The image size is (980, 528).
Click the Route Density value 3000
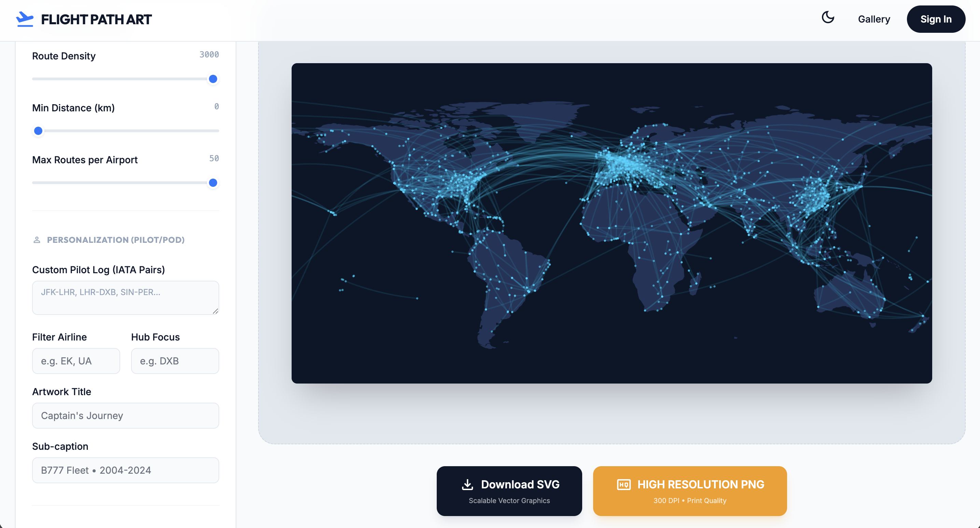pos(209,55)
